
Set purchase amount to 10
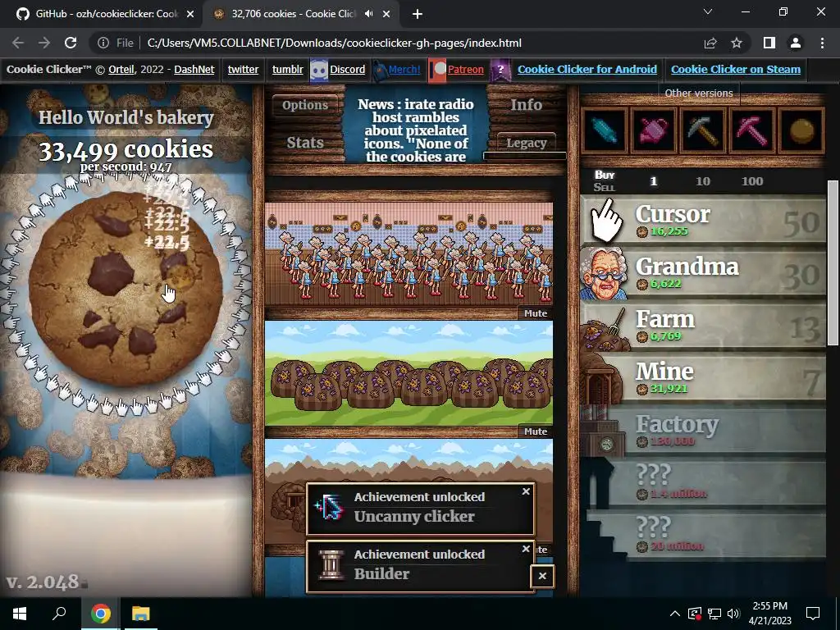point(703,181)
